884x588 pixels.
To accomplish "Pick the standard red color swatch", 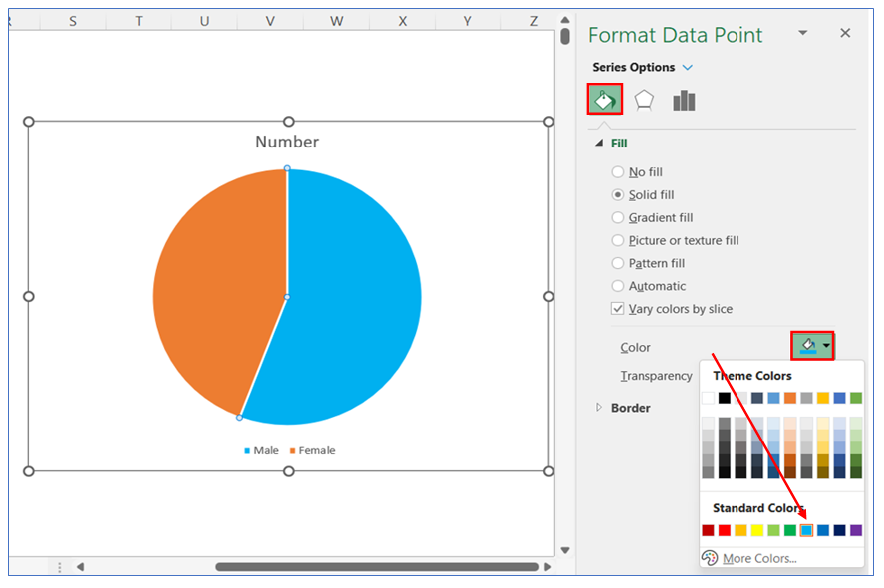I will 725,530.
